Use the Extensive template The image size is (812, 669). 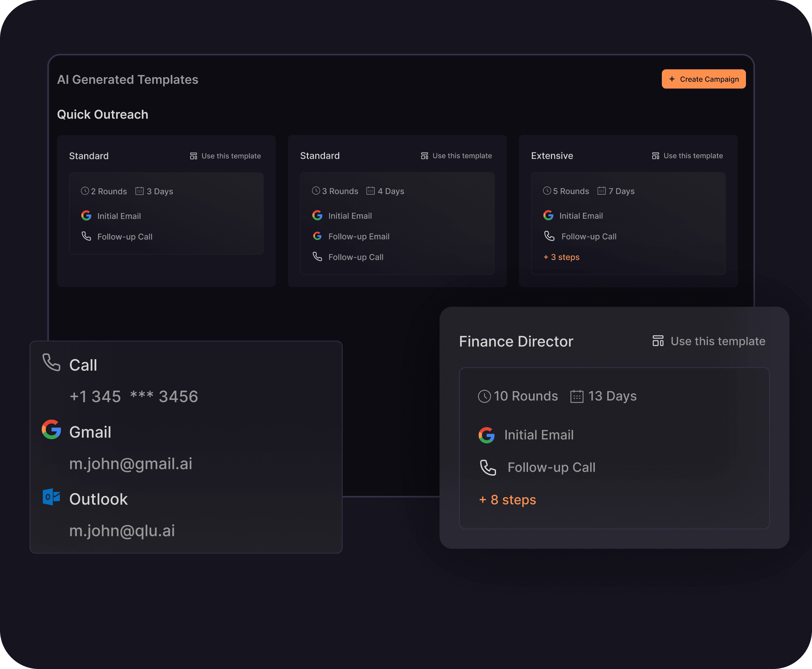tap(688, 156)
